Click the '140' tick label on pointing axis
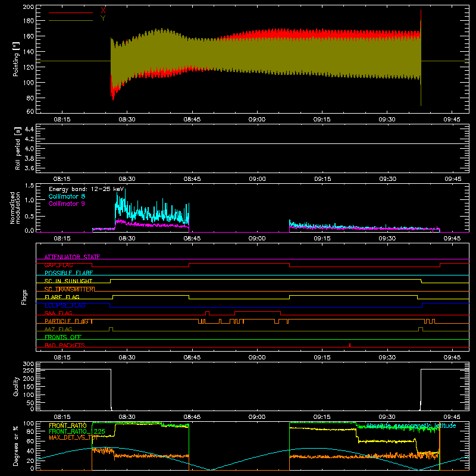The image size is (476, 476). pyautogui.click(x=28, y=52)
